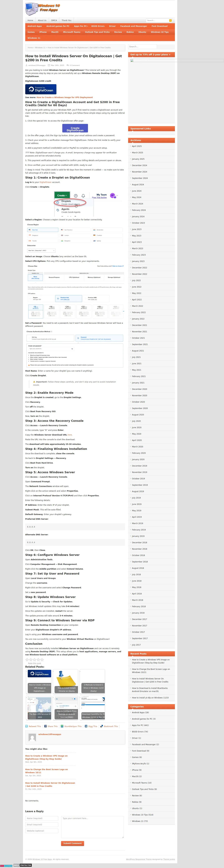The height and width of the screenshot is (868, 224).
Task: Open the footer Theme Junkie link
Action: coord(169,859)
